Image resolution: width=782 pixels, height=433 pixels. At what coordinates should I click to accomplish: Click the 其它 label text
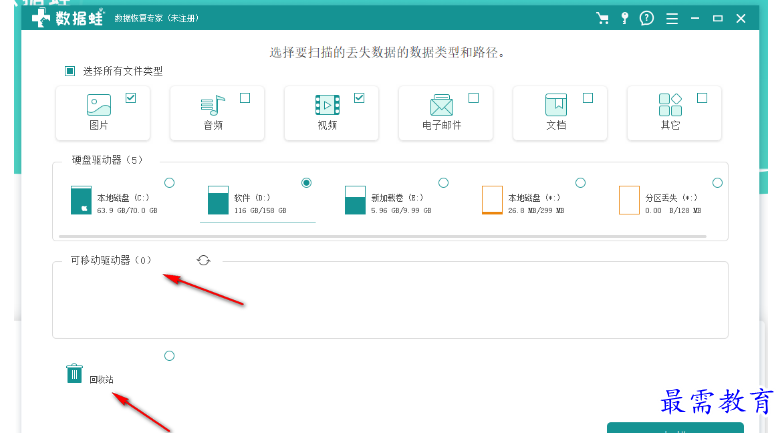click(670, 125)
